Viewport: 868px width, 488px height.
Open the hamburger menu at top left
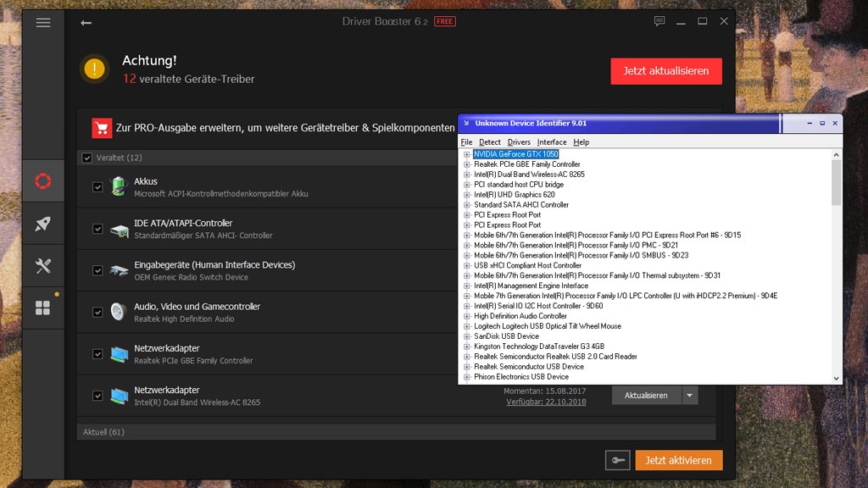tap(42, 23)
